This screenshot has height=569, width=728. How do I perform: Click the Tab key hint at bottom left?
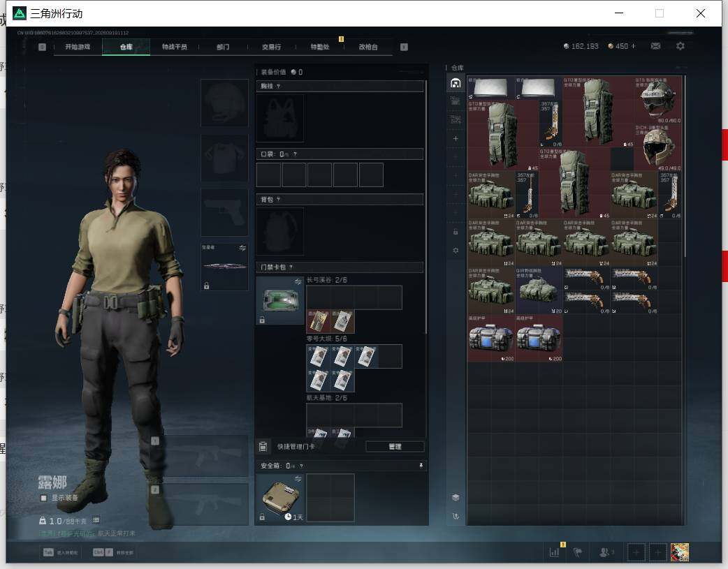click(48, 552)
